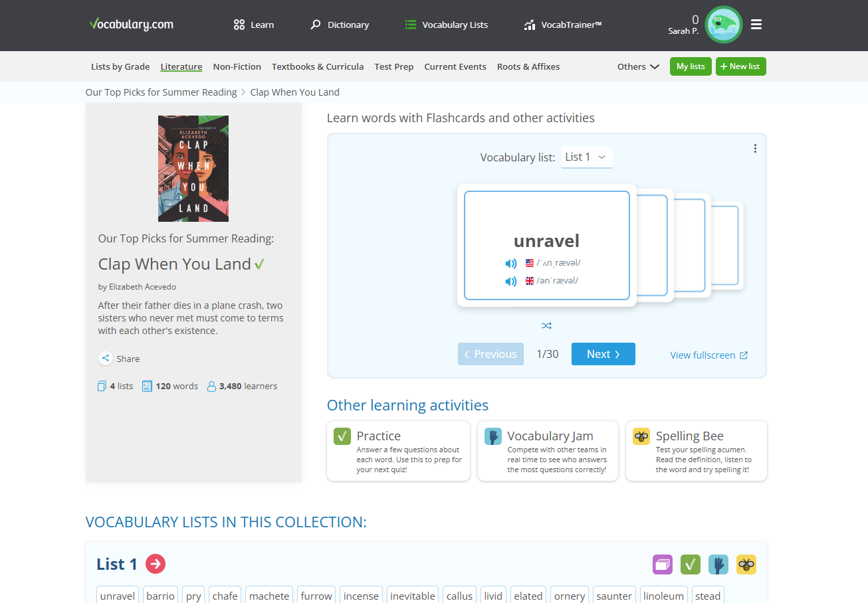This screenshot has width=868, height=603.
Task: Click the '4 lists' count
Action: 115,386
